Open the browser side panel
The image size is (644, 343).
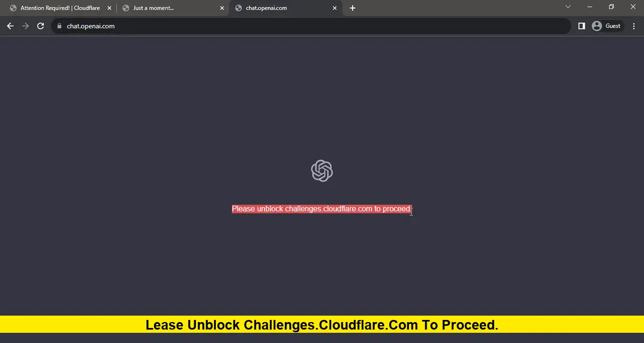(x=581, y=26)
